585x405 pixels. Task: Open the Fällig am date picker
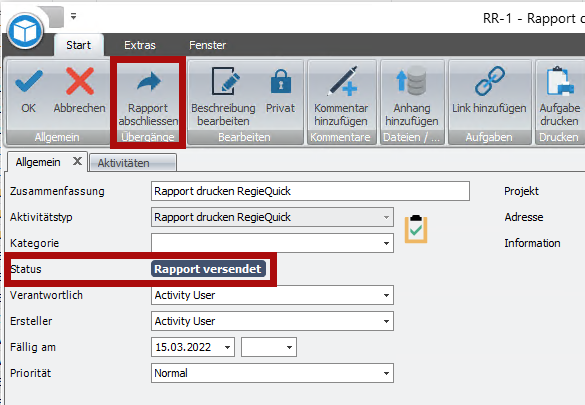[227, 347]
